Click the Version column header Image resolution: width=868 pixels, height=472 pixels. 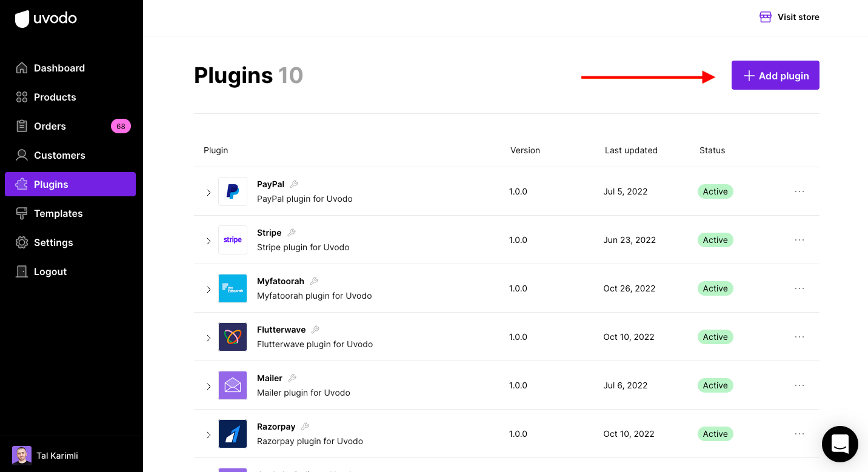525,150
